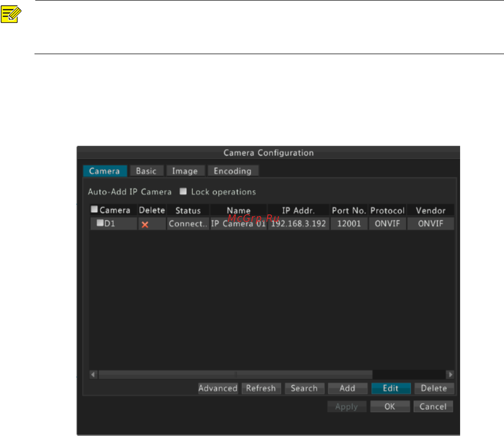504x436 pixels.
Task: Click the right scroll arrow of the table
Action: click(x=450, y=375)
